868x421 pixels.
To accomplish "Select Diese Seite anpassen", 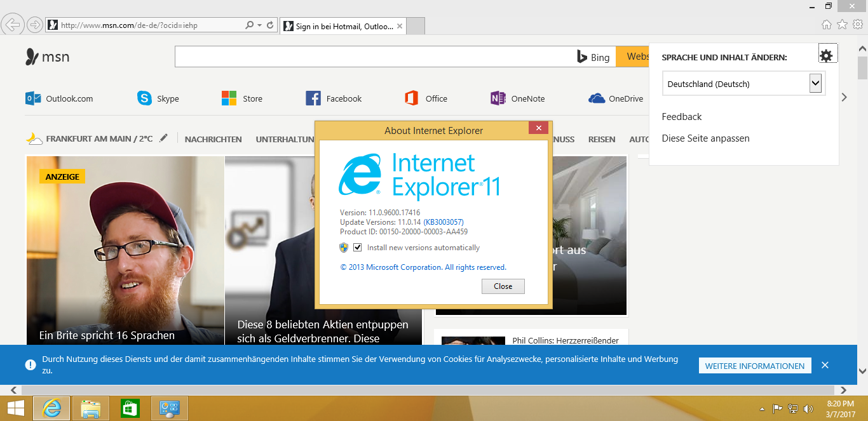I will pyautogui.click(x=706, y=138).
